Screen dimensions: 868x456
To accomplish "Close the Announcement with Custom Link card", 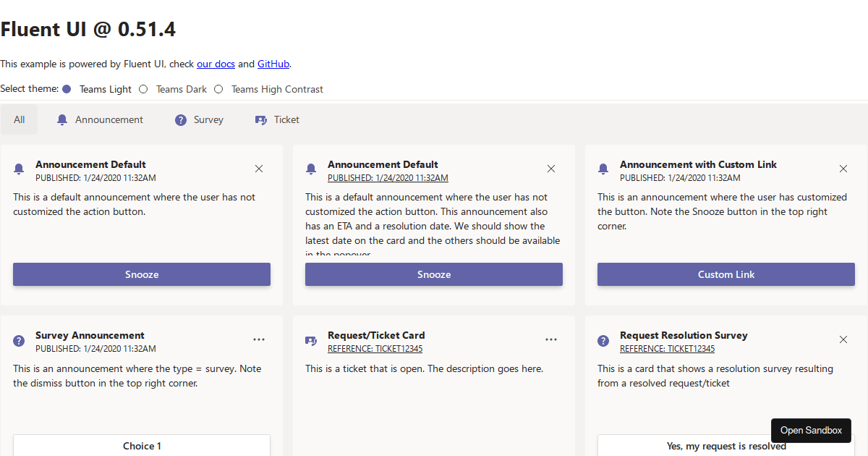I will (x=843, y=169).
